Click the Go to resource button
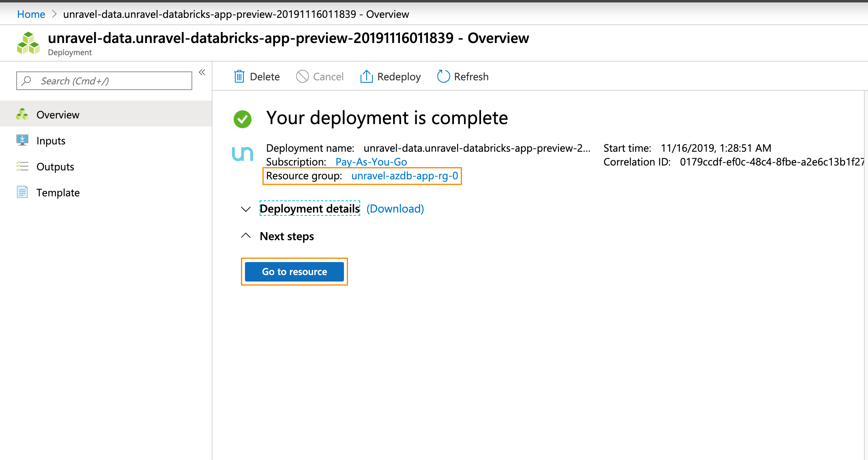Screen dimensions: 868x460 tap(294, 272)
